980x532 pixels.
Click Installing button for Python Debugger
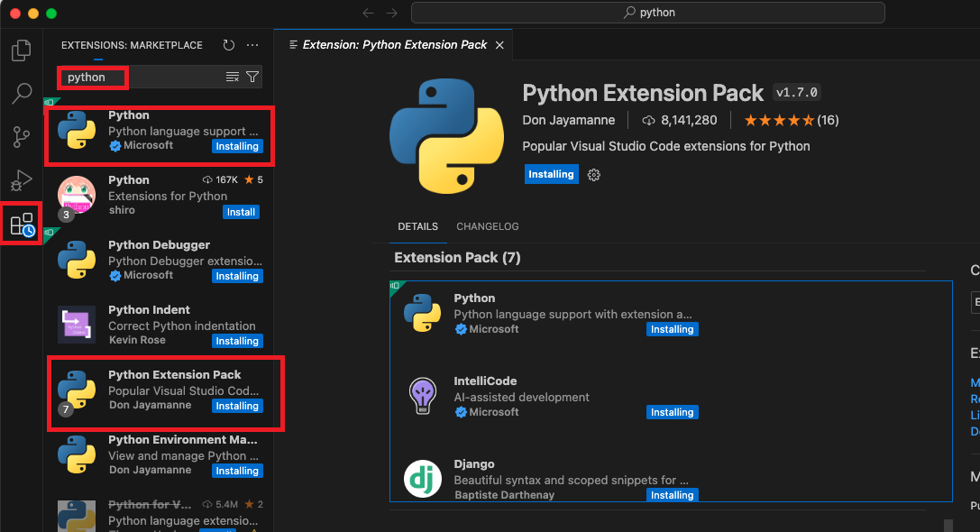(237, 276)
